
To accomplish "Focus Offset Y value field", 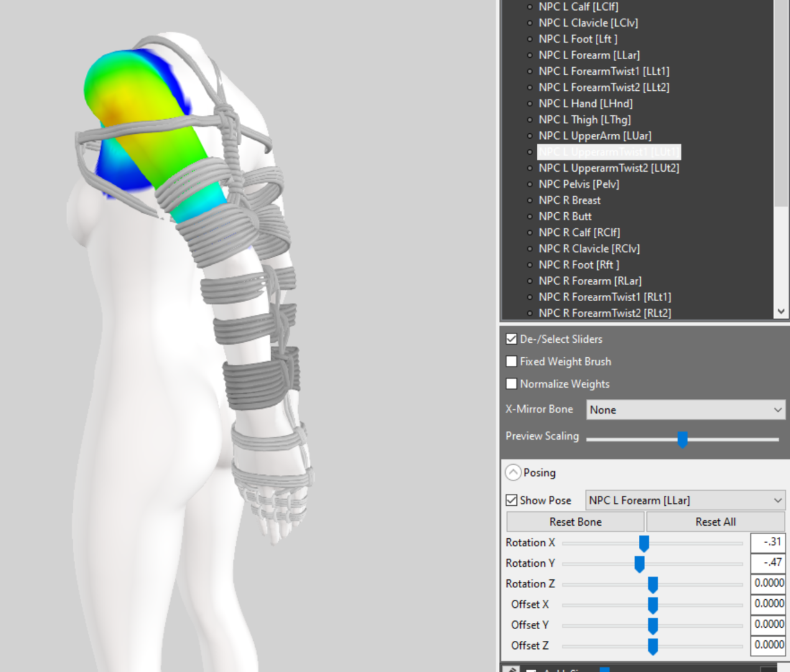I will click(768, 625).
